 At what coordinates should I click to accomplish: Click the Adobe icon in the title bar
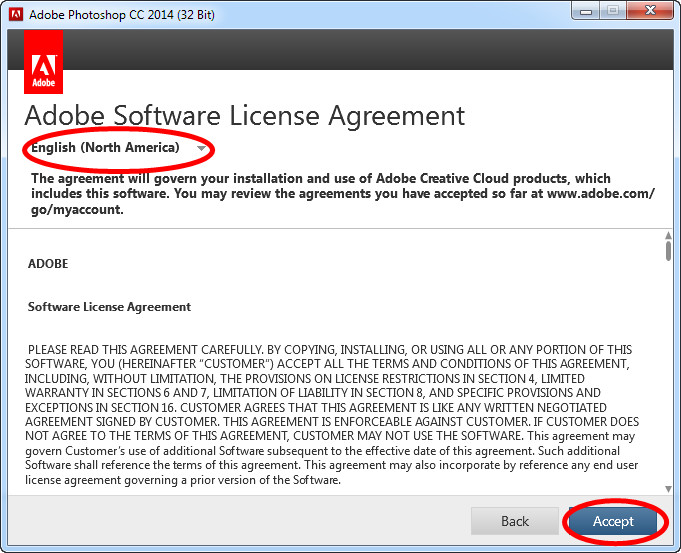[16, 14]
